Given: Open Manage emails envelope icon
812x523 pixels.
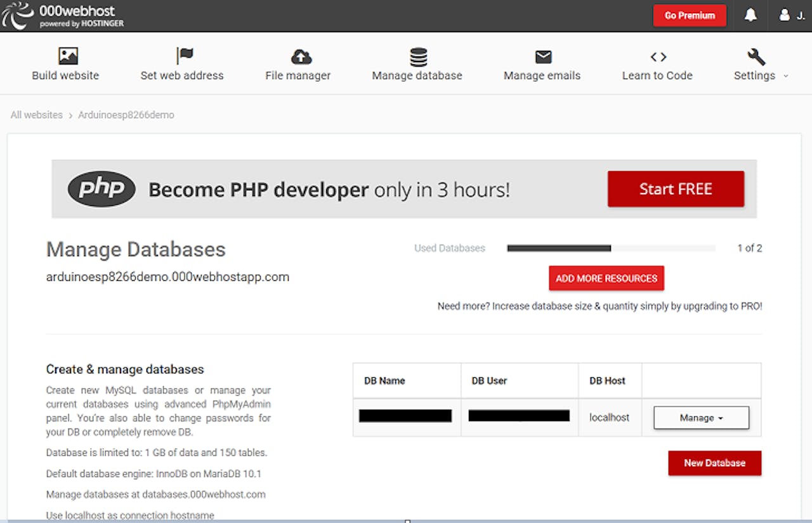Looking at the screenshot, I should coord(543,57).
